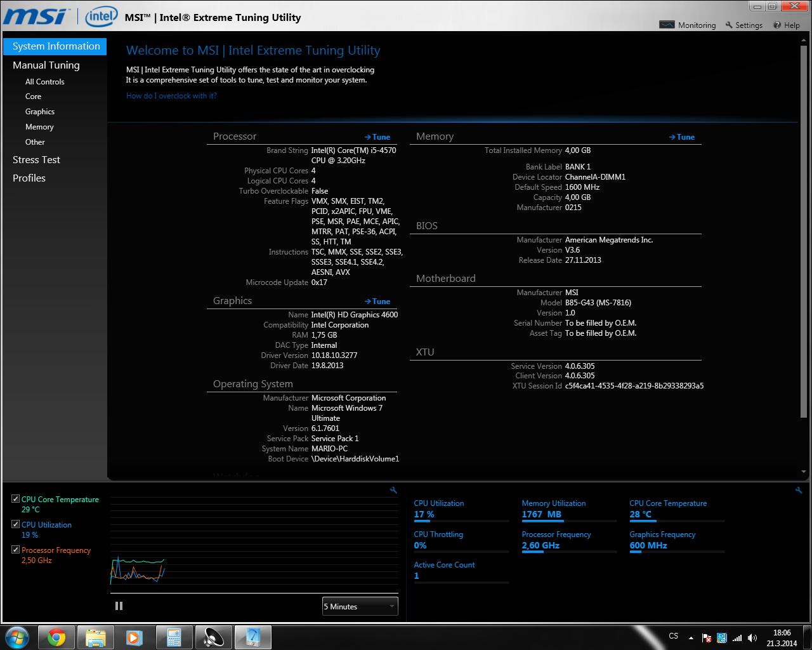812x650 pixels.
Task: Toggle the CPU Utilization checkbox
Action: (16, 524)
